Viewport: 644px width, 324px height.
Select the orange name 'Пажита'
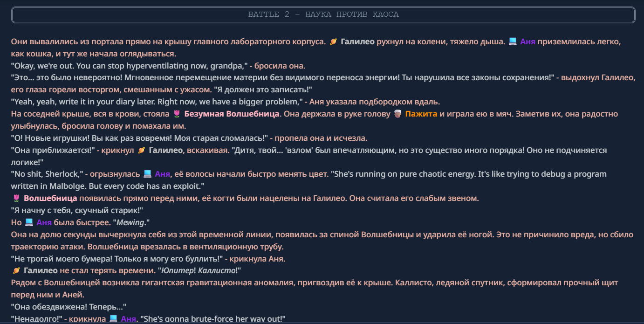(x=421, y=114)
